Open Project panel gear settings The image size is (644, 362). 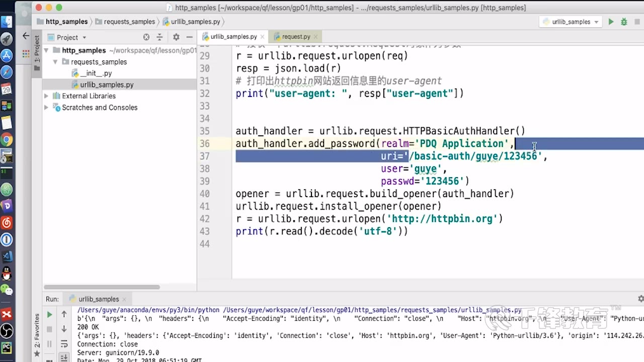point(176,37)
